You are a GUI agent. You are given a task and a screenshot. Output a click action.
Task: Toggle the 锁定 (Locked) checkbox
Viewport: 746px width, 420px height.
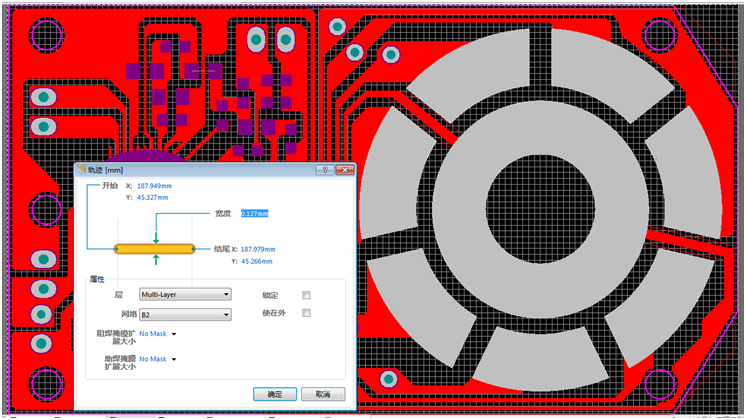tap(307, 295)
